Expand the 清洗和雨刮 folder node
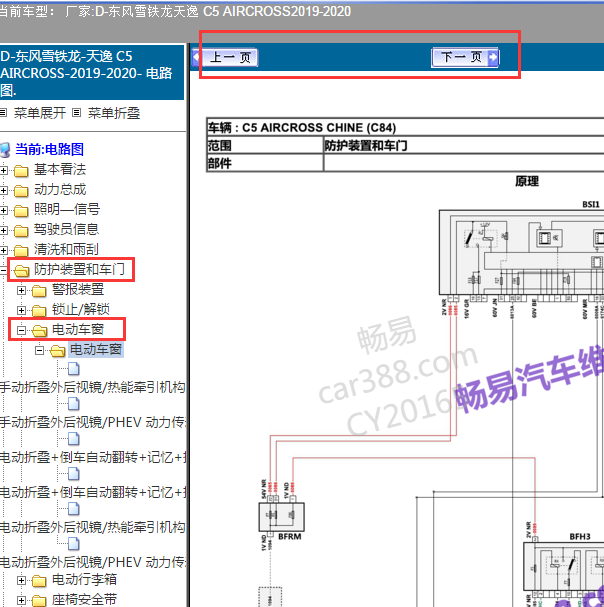The height and width of the screenshot is (607, 604). click(4, 250)
